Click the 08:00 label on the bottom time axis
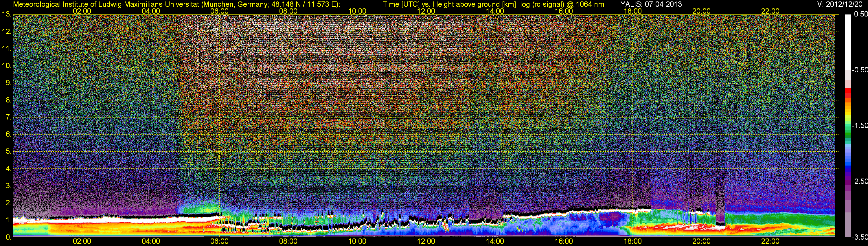 coord(288,241)
